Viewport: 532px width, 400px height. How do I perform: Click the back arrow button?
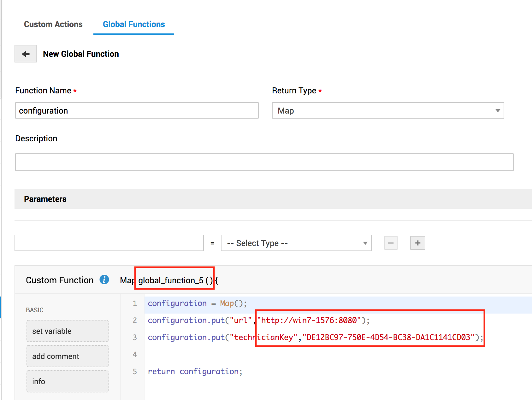[x=26, y=54]
